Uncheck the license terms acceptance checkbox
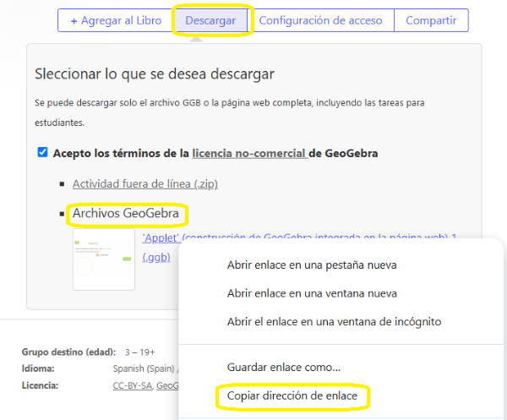507x420 pixels. 42,153
